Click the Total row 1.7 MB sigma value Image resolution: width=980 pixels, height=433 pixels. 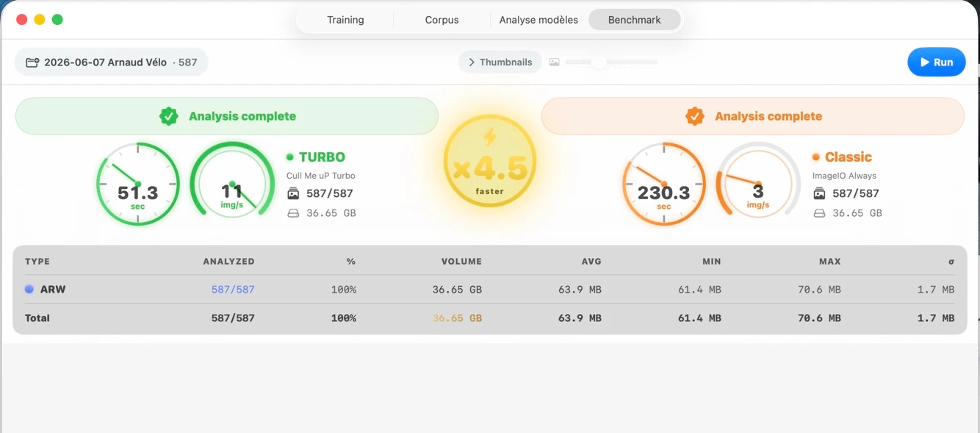tap(936, 318)
